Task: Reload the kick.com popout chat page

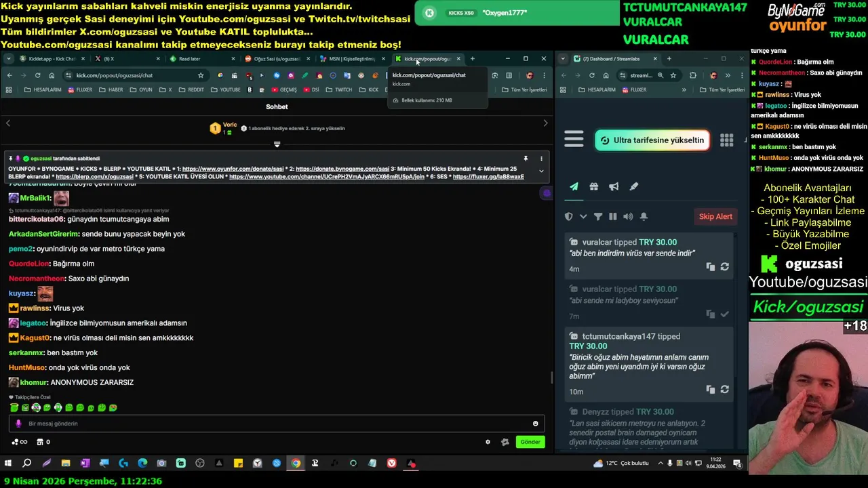Action: pos(37,75)
